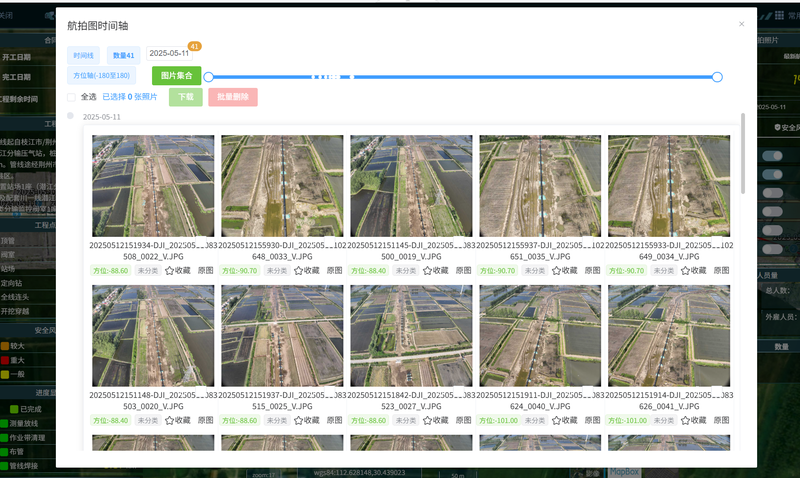The width and height of the screenshot is (800, 478).
Task: Click 方位:-101.00 tag under 624_0040_V.JPG
Action: (499, 421)
